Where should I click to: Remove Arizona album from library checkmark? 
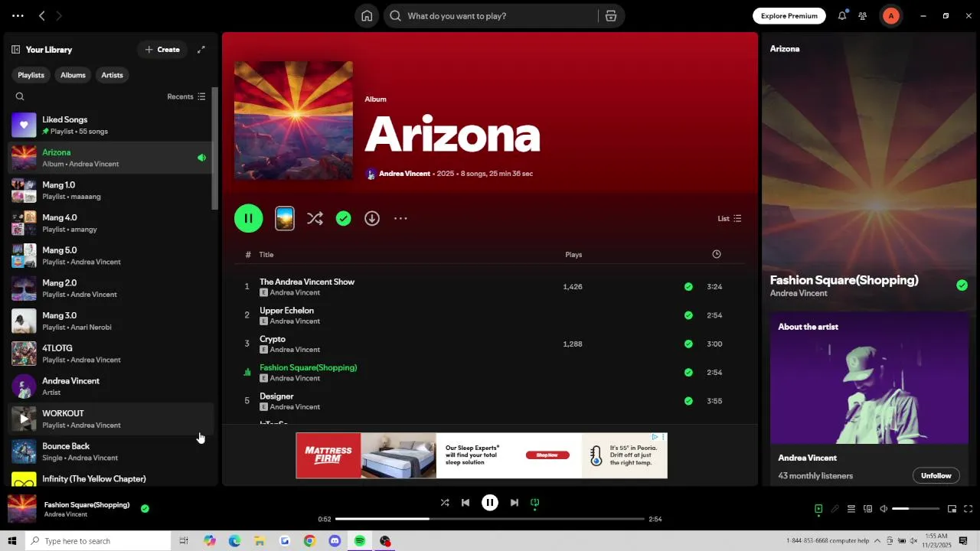[x=344, y=218]
